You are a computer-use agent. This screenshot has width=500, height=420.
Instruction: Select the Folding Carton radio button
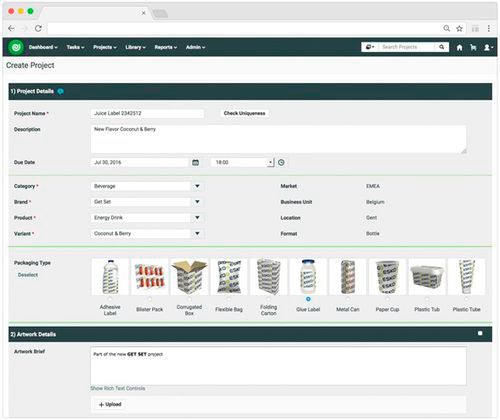click(268, 299)
